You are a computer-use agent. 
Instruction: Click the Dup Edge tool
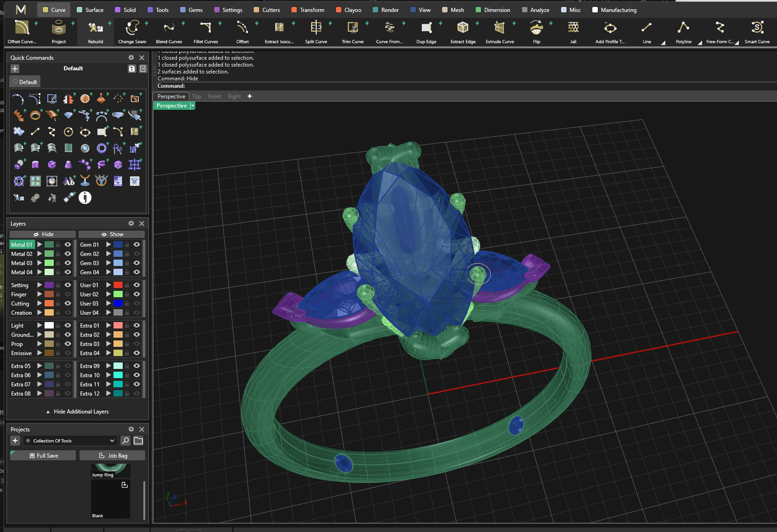[x=426, y=28]
